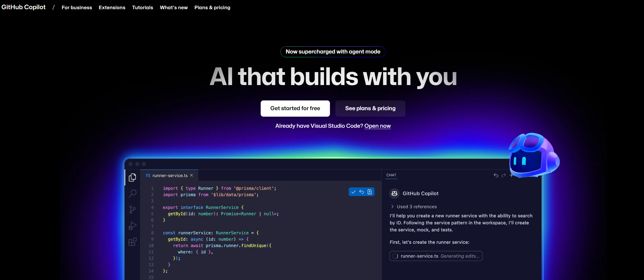
Task: Open the Explorer files icon in sidebar
Action: (x=132, y=177)
